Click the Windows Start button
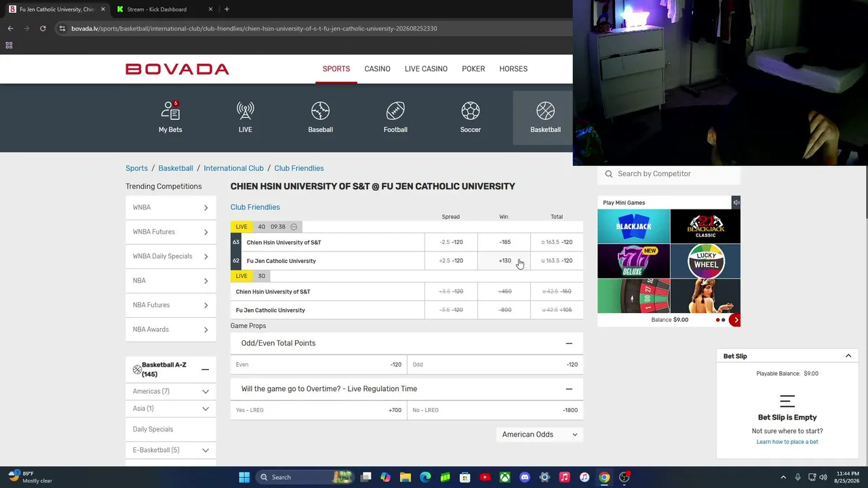The height and width of the screenshot is (488, 868). (x=244, y=477)
